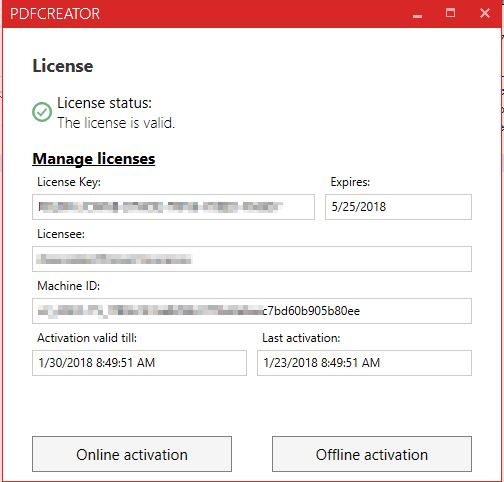Click 'The license is valid.' text
The width and height of the screenshot is (504, 482).
coord(116,123)
